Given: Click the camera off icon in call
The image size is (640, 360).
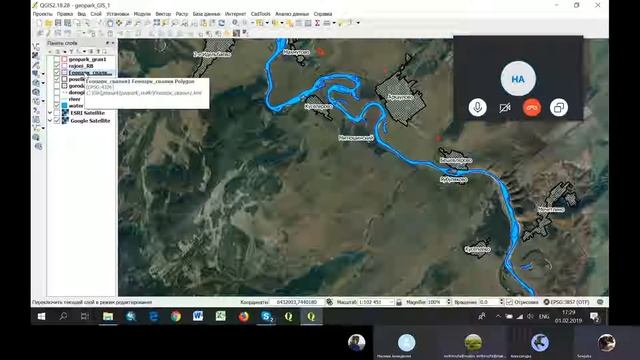Looking at the screenshot, I should (x=505, y=108).
